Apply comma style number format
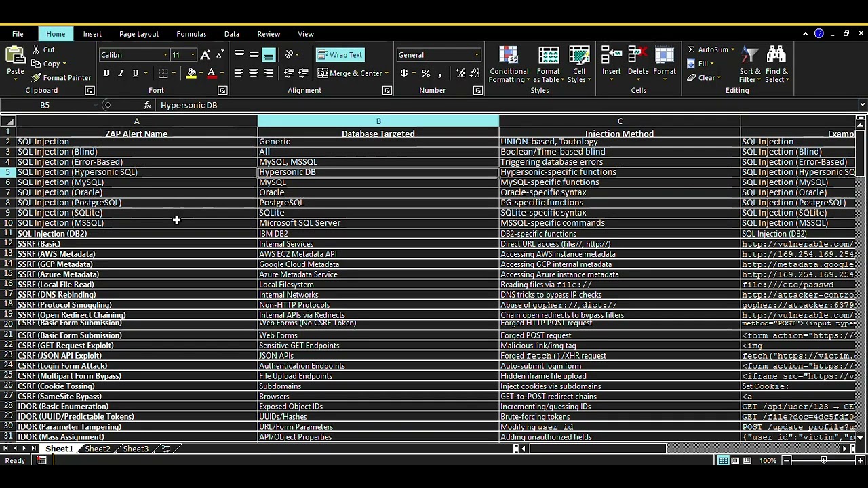This screenshot has height=488, width=868. coord(440,73)
